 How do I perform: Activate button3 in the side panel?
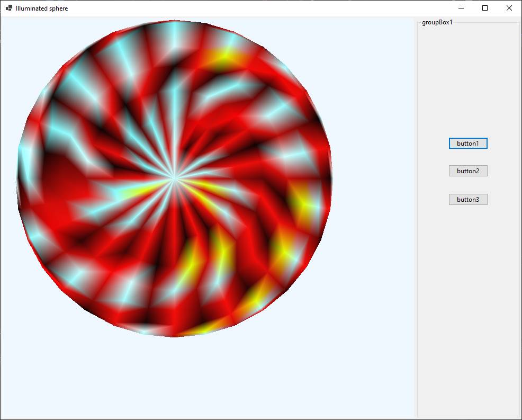pyautogui.click(x=468, y=200)
